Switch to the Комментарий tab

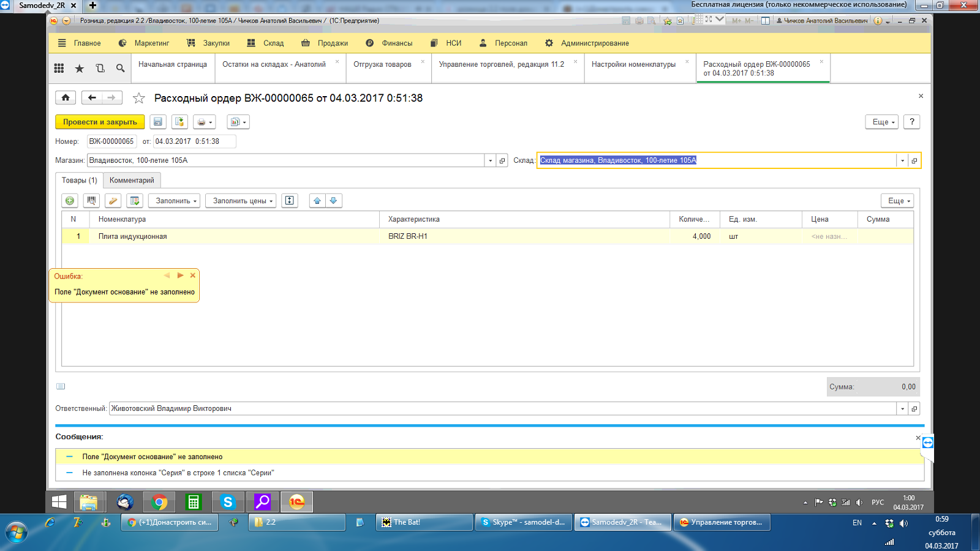pyautogui.click(x=132, y=181)
